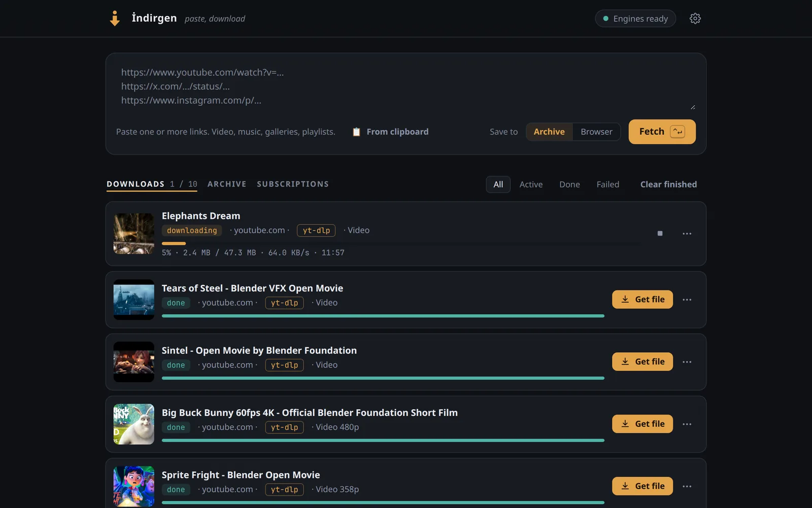Switch to the Subscriptions tab
812x508 pixels.
[x=293, y=184]
